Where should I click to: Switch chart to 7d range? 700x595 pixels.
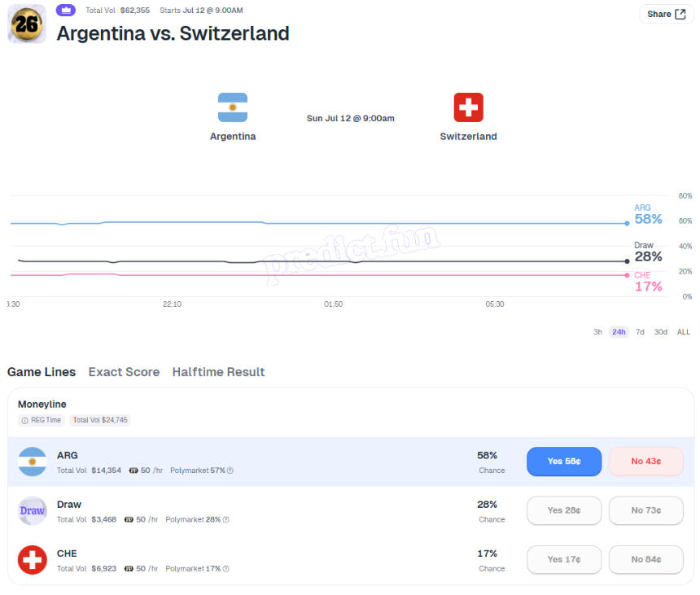tap(640, 331)
